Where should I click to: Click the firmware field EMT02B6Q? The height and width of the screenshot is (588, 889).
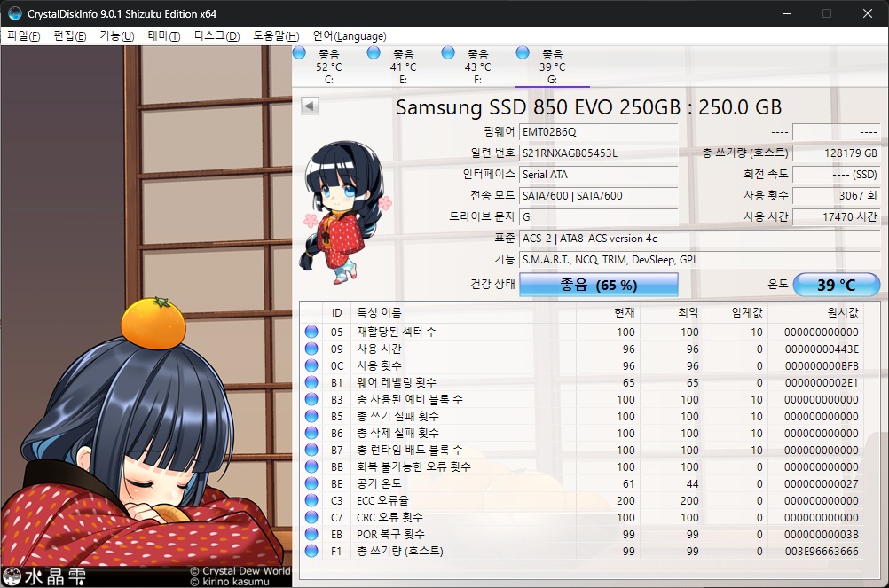(599, 132)
